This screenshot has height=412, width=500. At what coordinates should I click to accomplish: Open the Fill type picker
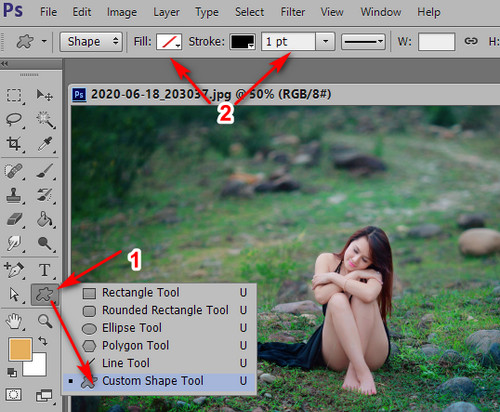coord(169,42)
